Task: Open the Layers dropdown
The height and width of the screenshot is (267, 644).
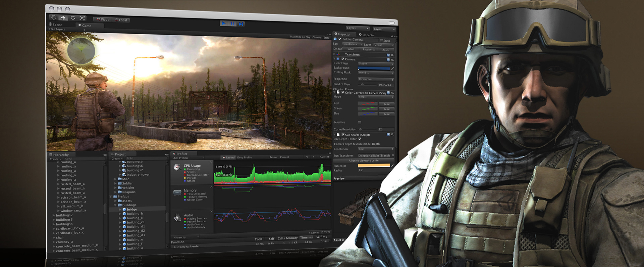Action: [x=358, y=28]
